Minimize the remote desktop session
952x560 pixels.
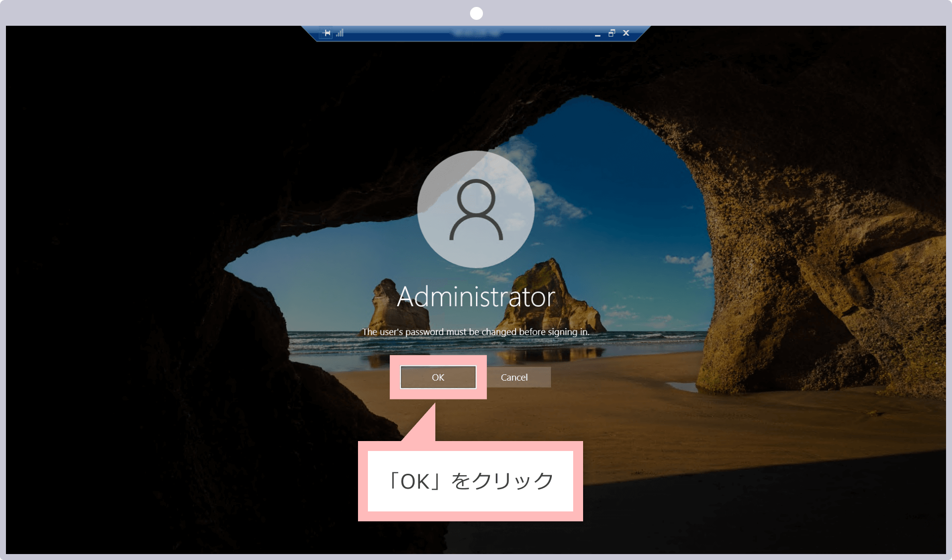597,34
